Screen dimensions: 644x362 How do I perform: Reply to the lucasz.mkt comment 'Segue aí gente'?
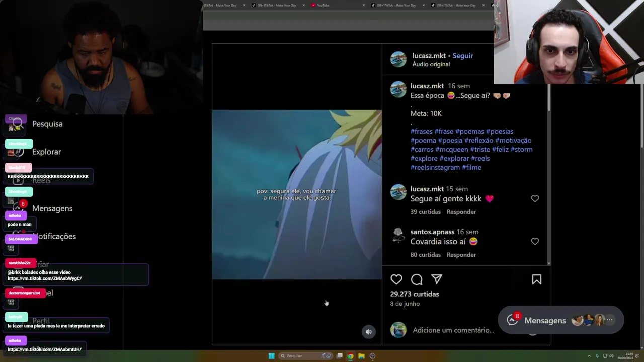(461, 212)
